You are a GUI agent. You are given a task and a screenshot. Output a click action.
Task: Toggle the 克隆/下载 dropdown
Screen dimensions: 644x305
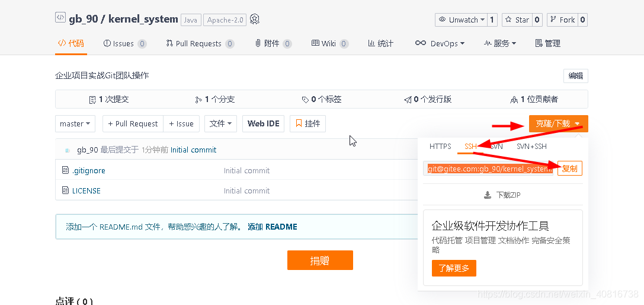tap(558, 124)
